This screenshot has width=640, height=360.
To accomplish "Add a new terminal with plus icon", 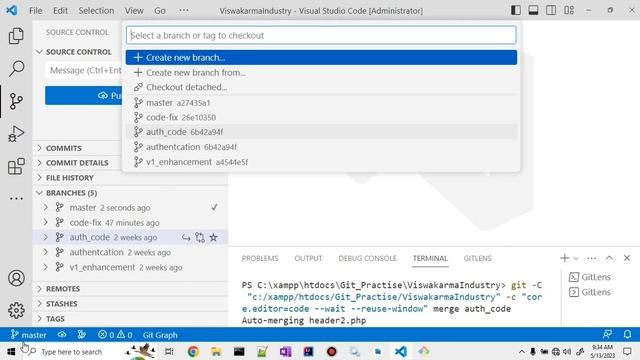I will [564, 258].
